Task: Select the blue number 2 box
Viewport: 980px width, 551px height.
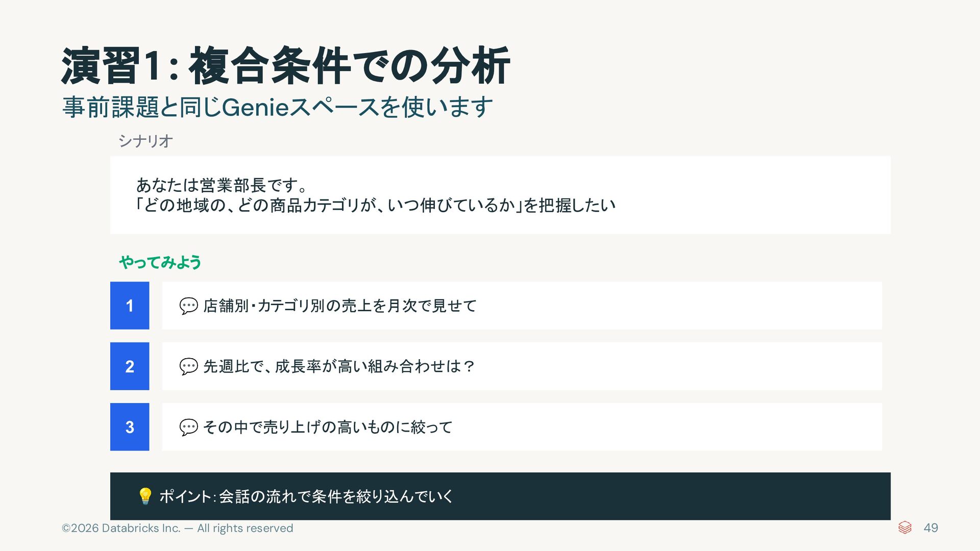Action: point(130,366)
